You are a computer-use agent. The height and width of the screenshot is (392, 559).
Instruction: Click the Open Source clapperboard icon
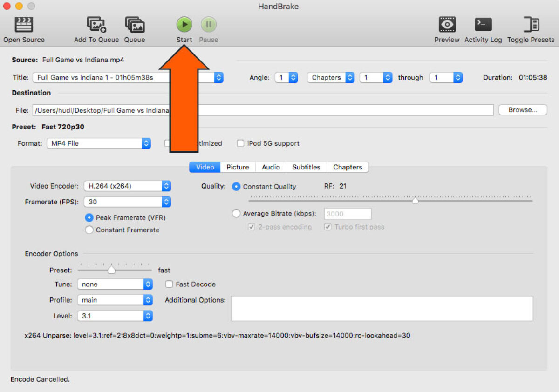coord(24,25)
